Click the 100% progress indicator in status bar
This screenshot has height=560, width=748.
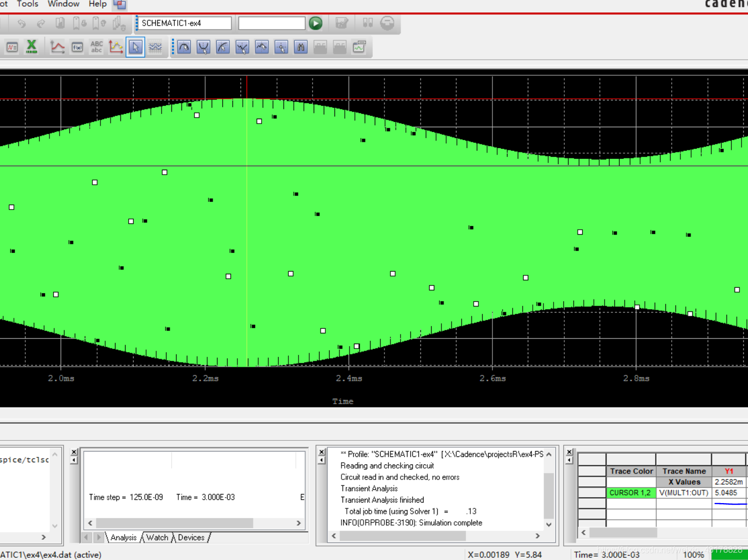tap(693, 555)
